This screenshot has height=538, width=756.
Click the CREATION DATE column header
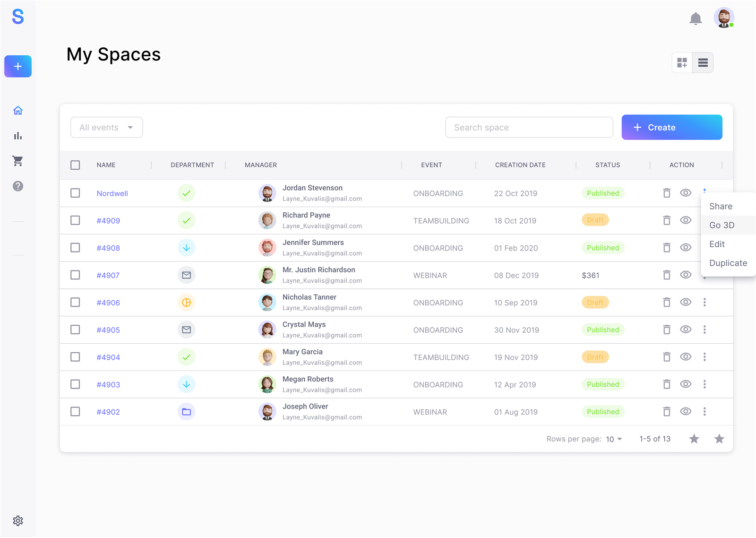pyautogui.click(x=520, y=165)
